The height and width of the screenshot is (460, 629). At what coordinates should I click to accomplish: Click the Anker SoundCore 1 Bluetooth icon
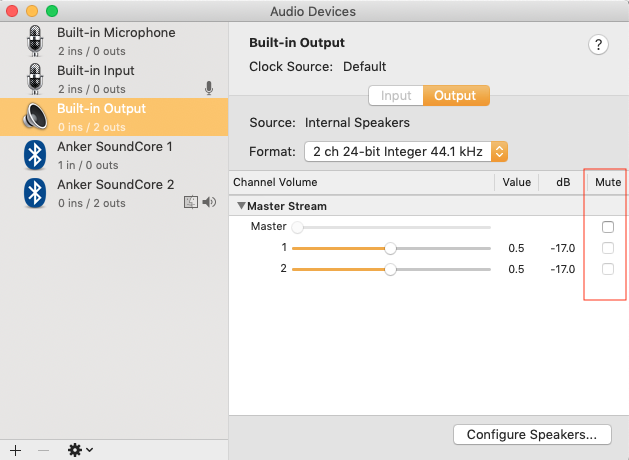pyautogui.click(x=37, y=154)
